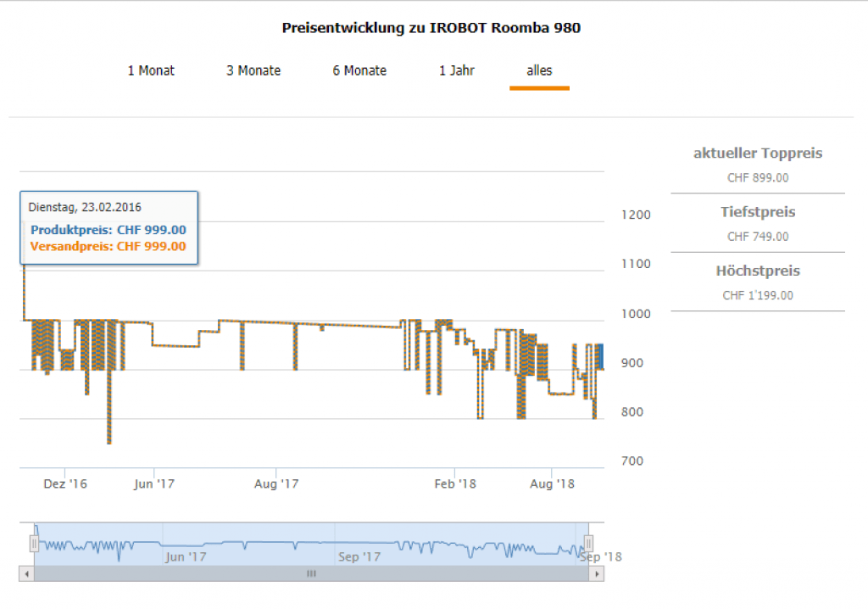Select the 1 Jahr time range
The height and width of the screenshot is (609, 868).
point(457,70)
